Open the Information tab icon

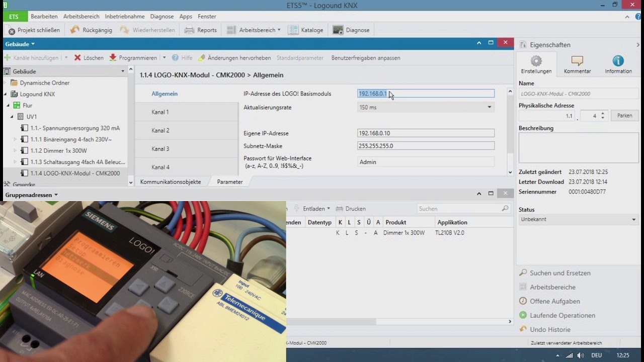click(x=618, y=65)
